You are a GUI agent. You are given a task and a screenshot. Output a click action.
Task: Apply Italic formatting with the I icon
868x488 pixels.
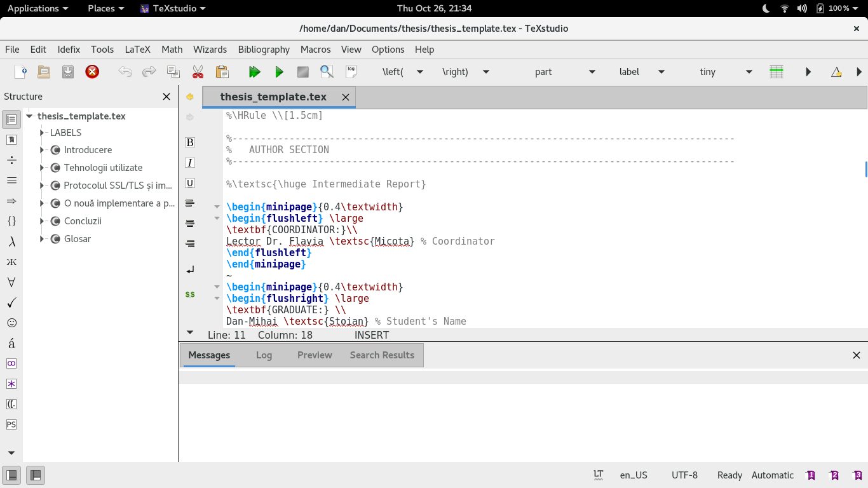click(189, 163)
